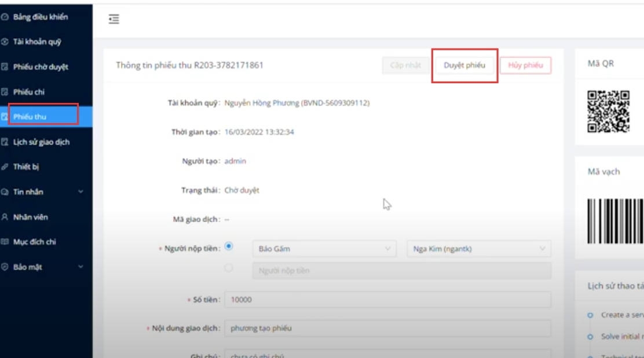The image size is (644, 358).
Task: Click the QR code image
Action: 608,112
